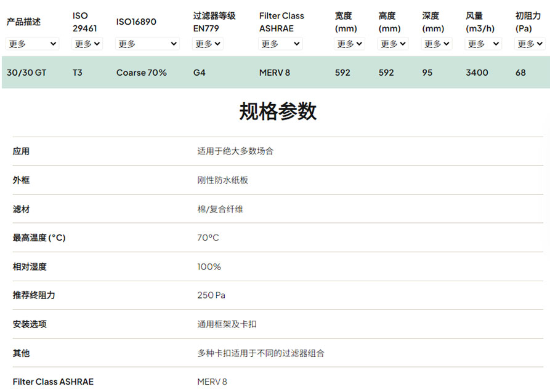
Task: Click the T3 cell in product row
Action: click(78, 73)
